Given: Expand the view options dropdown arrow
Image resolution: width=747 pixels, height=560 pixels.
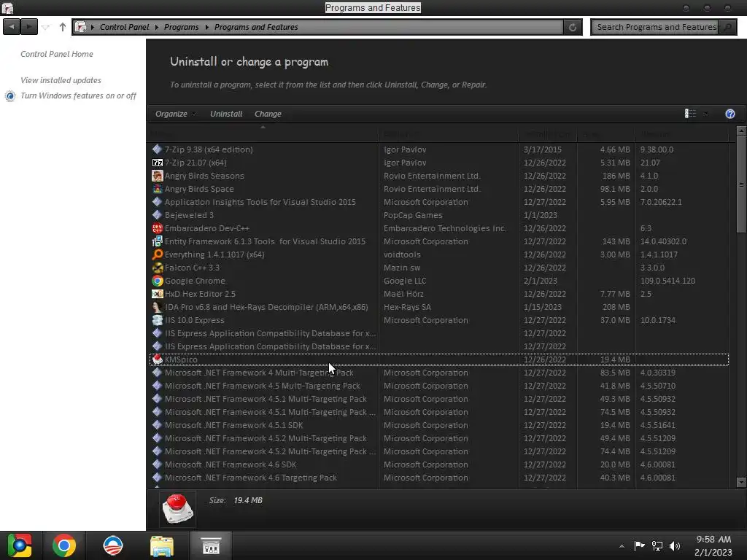Looking at the screenshot, I should pyautogui.click(x=706, y=114).
